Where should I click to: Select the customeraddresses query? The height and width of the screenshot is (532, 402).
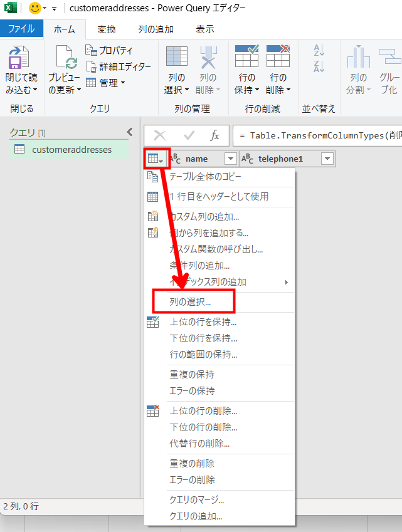click(x=69, y=150)
